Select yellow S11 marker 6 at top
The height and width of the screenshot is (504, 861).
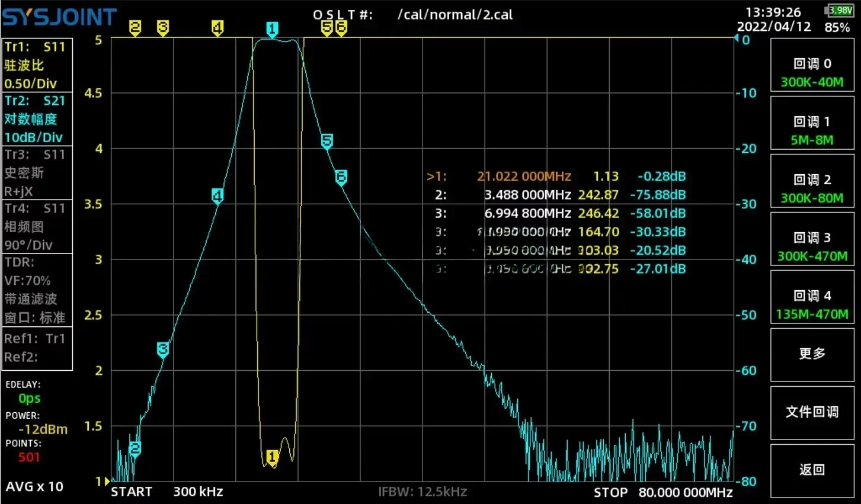click(341, 28)
